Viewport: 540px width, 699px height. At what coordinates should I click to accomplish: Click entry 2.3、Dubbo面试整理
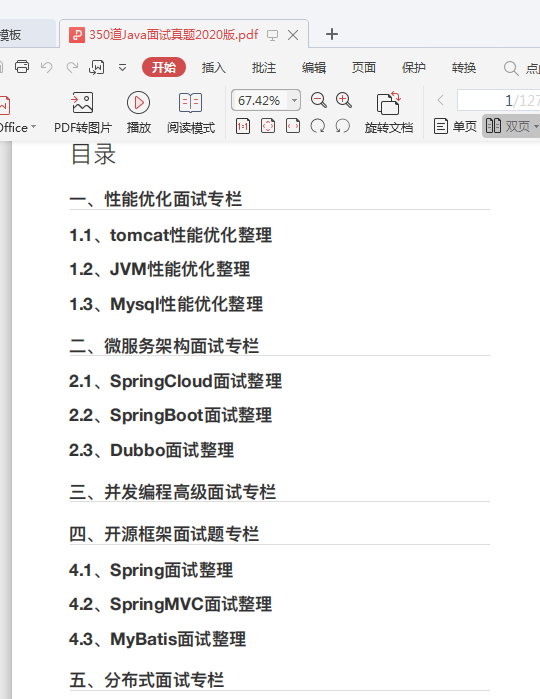[152, 450]
